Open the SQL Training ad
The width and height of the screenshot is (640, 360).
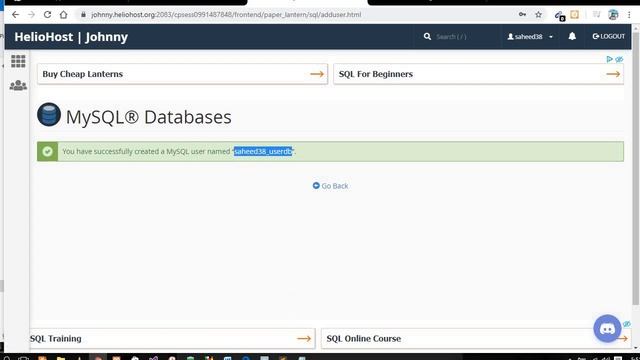172,339
